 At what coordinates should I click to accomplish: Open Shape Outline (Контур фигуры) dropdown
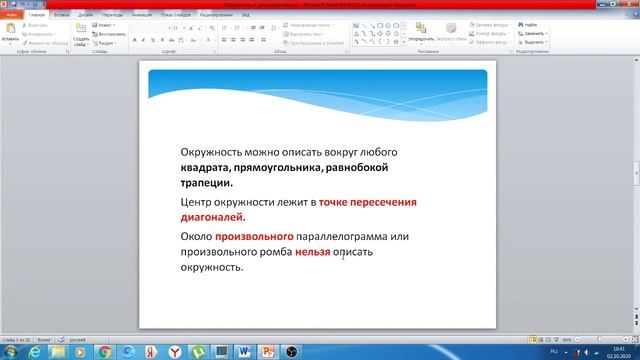click(489, 33)
